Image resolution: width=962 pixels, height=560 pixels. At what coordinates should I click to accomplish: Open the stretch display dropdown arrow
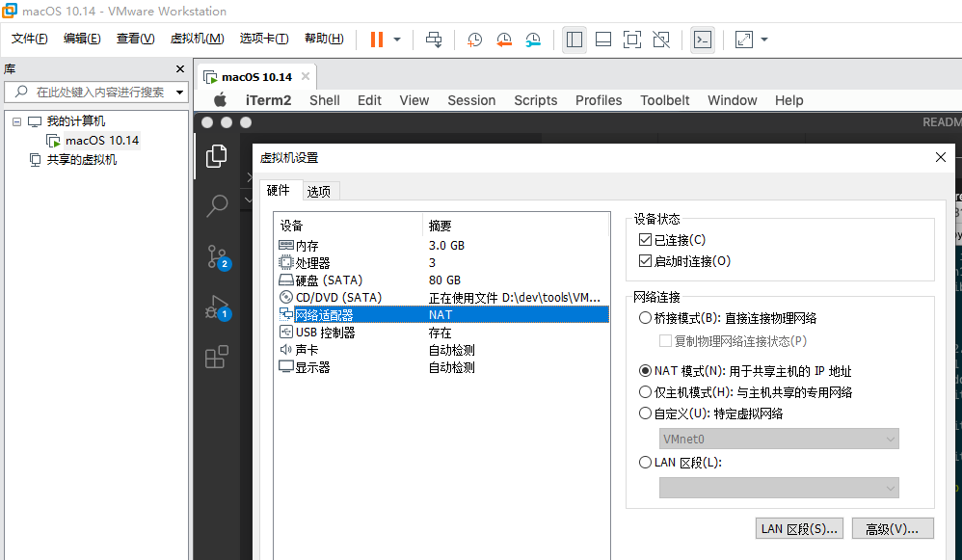764,40
